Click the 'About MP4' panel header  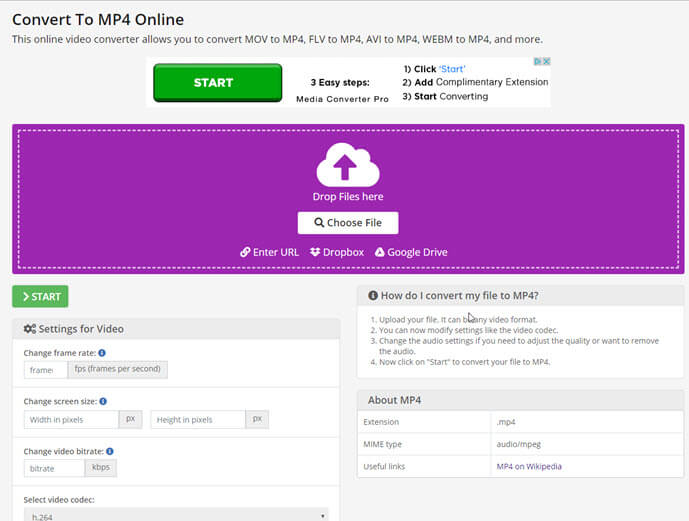[521, 400]
